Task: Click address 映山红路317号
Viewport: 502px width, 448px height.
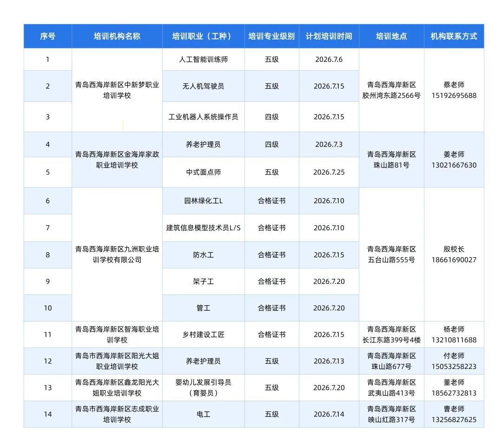Action: [x=391, y=420]
